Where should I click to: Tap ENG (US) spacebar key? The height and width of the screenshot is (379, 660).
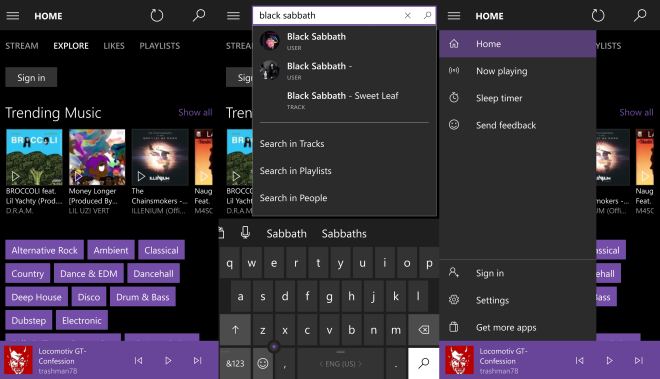(340, 363)
